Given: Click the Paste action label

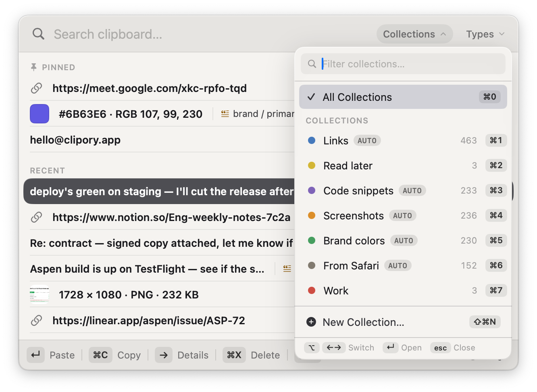Looking at the screenshot, I should tap(62, 355).
